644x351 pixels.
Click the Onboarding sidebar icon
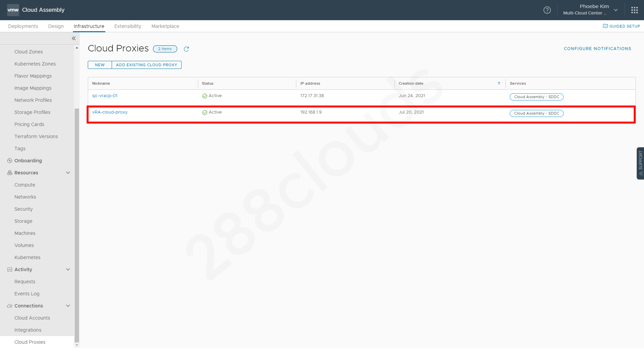10,161
